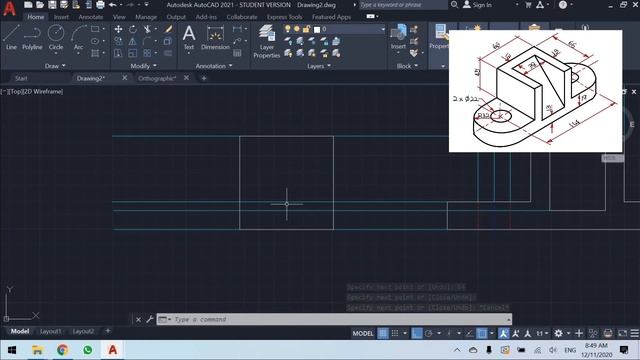The height and width of the screenshot is (360, 640).
Task: Open Layer Properties manager
Action: coord(267,41)
